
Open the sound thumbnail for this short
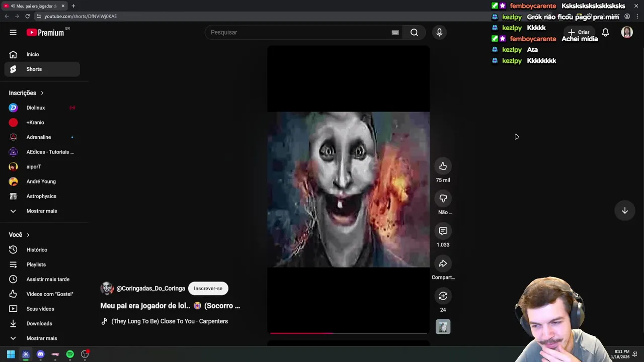pos(443,327)
